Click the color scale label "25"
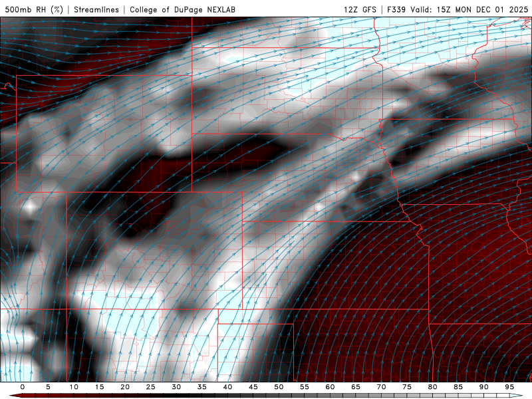This screenshot has width=532, height=399. coord(151,387)
